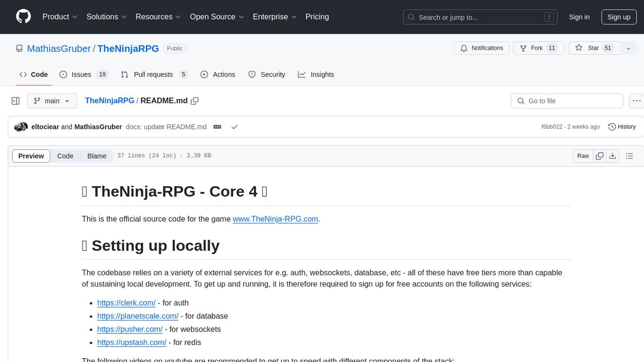
Task: View the green check commit status
Action: (x=234, y=127)
